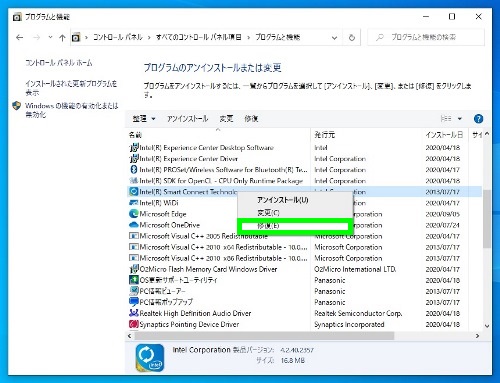
Task: Refresh the Programs and Features list
Action: 352,37
